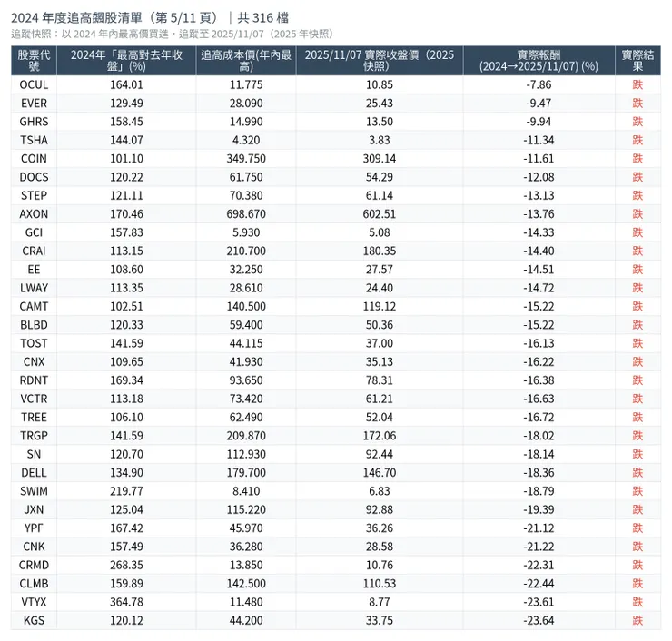Click the TREE stock symbol
This screenshot has height=641, width=672.
[x=34, y=417]
